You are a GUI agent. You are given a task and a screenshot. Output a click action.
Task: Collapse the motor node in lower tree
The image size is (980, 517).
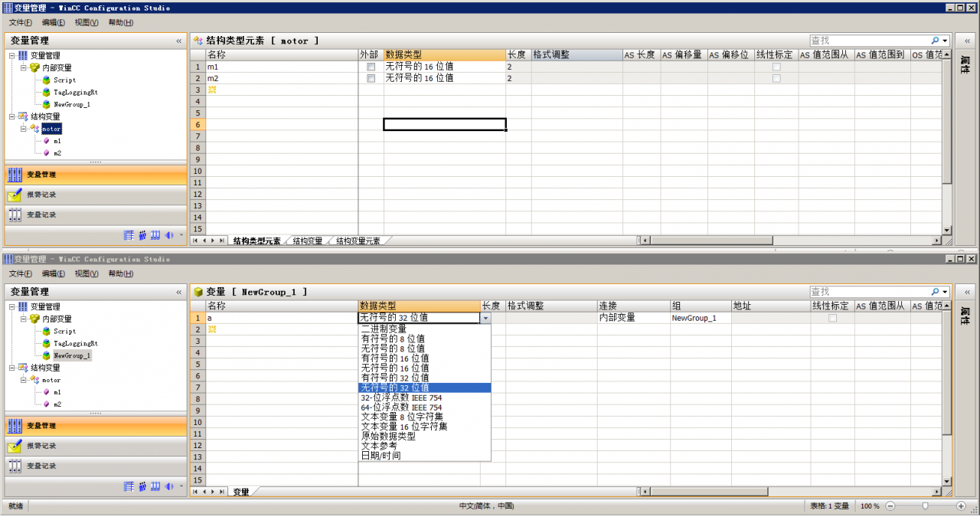24,380
